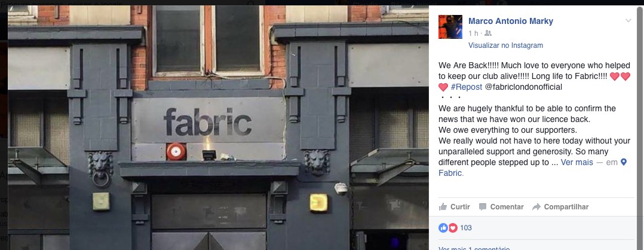Screen dimensions: 644x250
Task: Click the blue like reaction icon
Action: (443, 228)
